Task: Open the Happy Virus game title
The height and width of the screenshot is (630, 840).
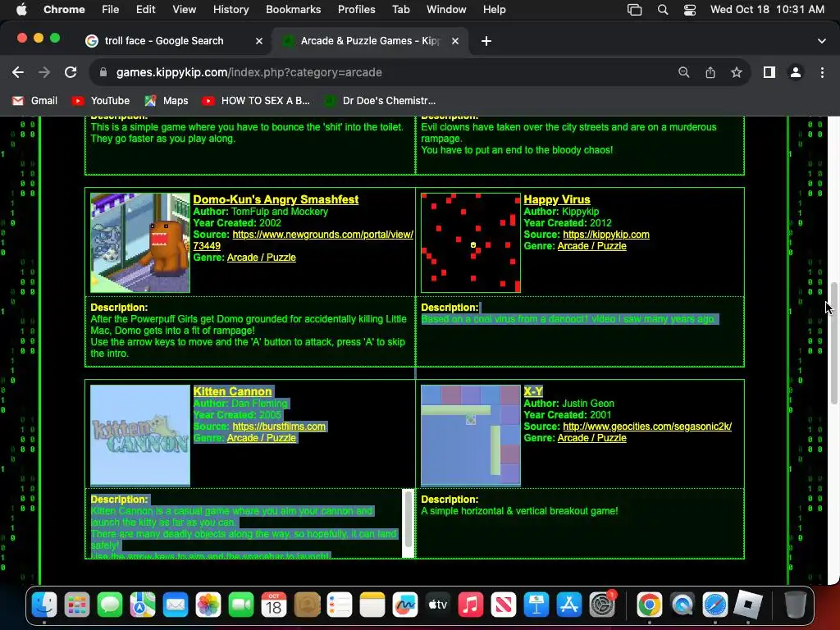Action: point(557,199)
